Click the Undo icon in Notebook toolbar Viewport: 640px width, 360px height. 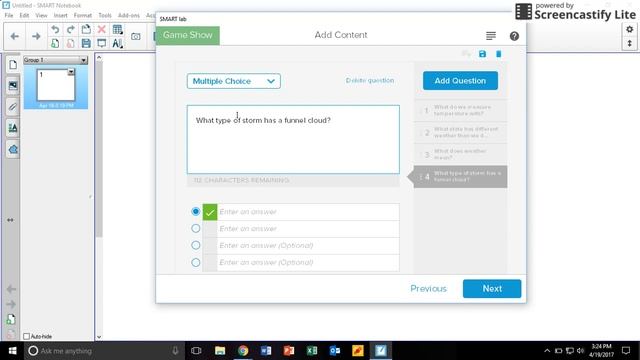(x=55, y=29)
